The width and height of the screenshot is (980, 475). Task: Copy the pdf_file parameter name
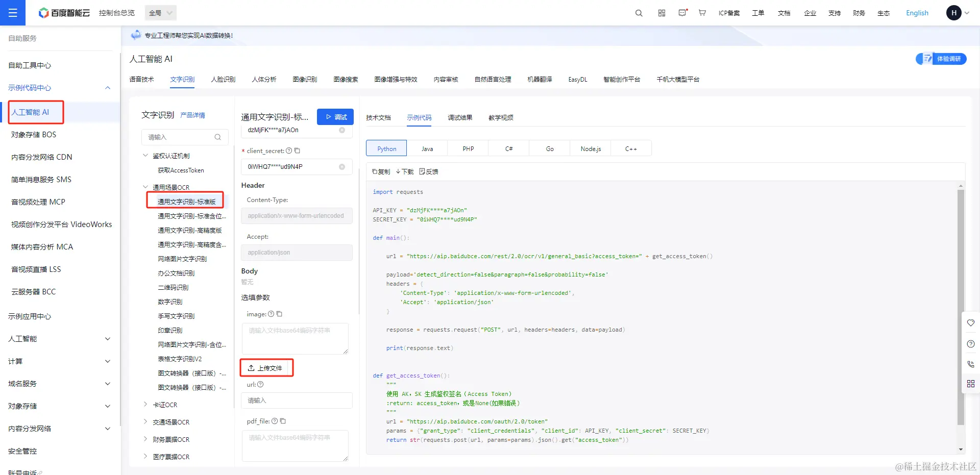click(x=283, y=421)
